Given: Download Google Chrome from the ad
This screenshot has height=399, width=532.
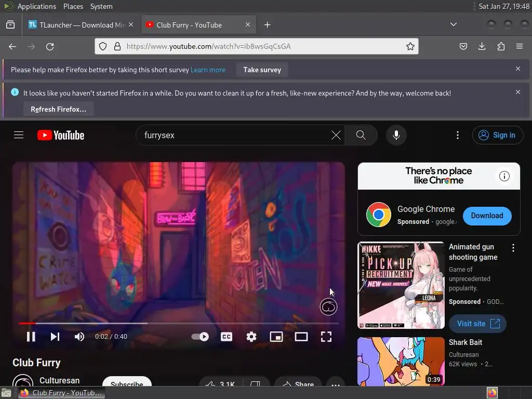Looking at the screenshot, I should tap(487, 216).
